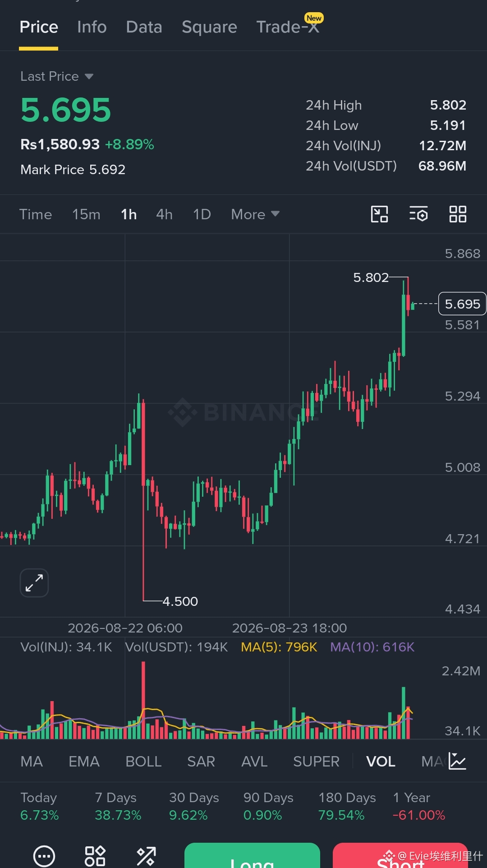Tap the 5.695 current price label on chart
487x868 pixels.
[462, 304]
